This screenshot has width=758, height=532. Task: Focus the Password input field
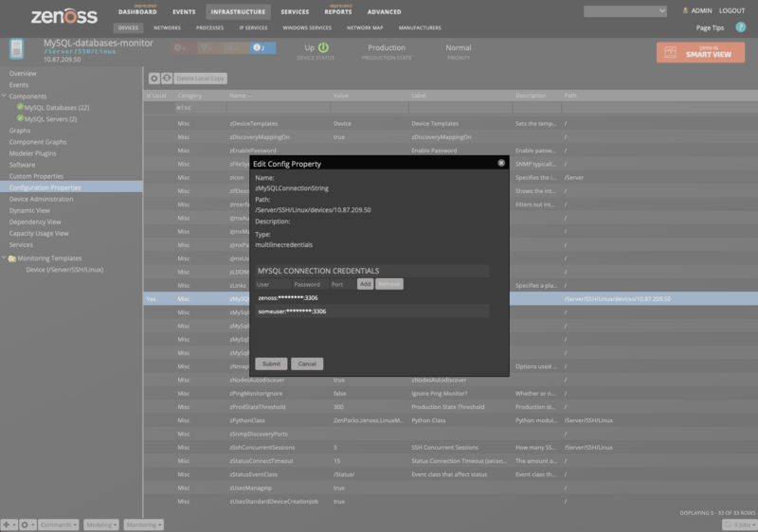pyautogui.click(x=310, y=284)
